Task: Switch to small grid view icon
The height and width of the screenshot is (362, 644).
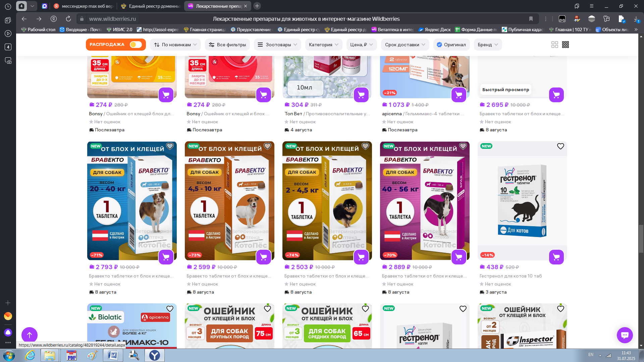Action: coord(566,45)
